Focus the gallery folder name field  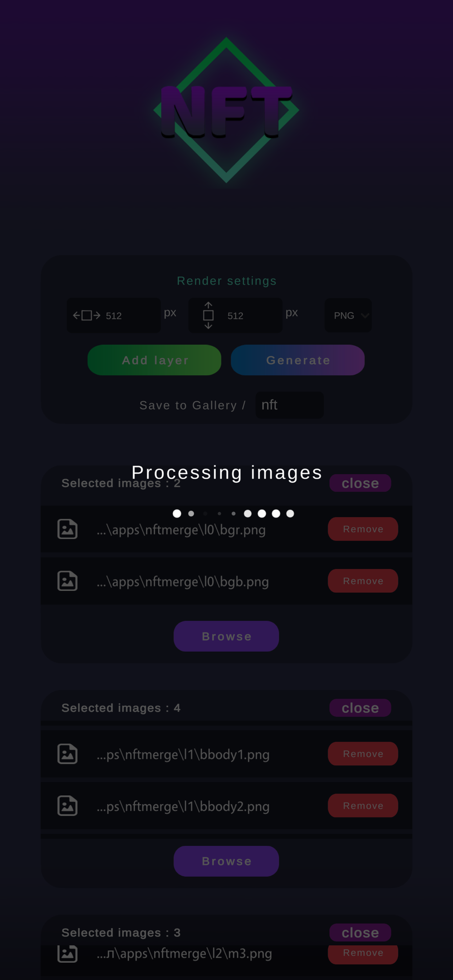point(289,405)
